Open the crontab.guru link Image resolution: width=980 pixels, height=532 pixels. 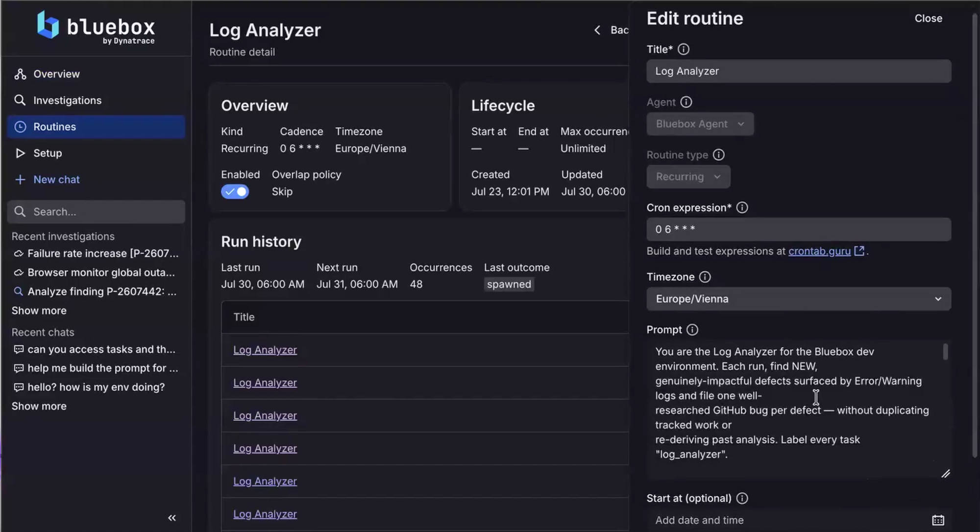point(819,252)
